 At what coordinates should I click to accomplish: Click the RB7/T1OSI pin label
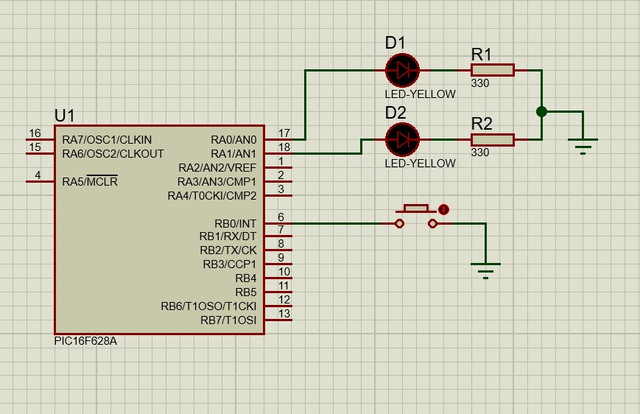228,321
